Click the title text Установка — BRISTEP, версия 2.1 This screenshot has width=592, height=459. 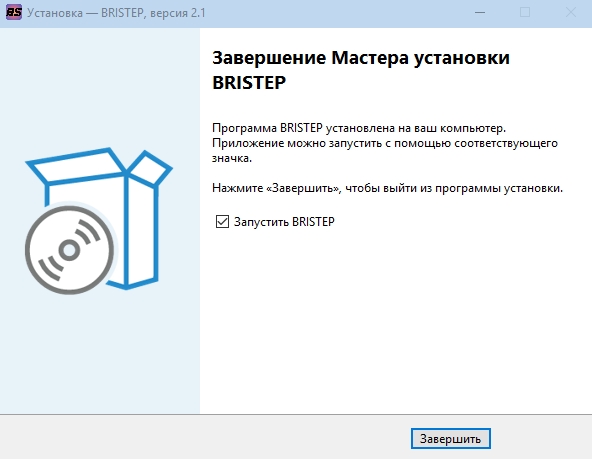(116, 13)
